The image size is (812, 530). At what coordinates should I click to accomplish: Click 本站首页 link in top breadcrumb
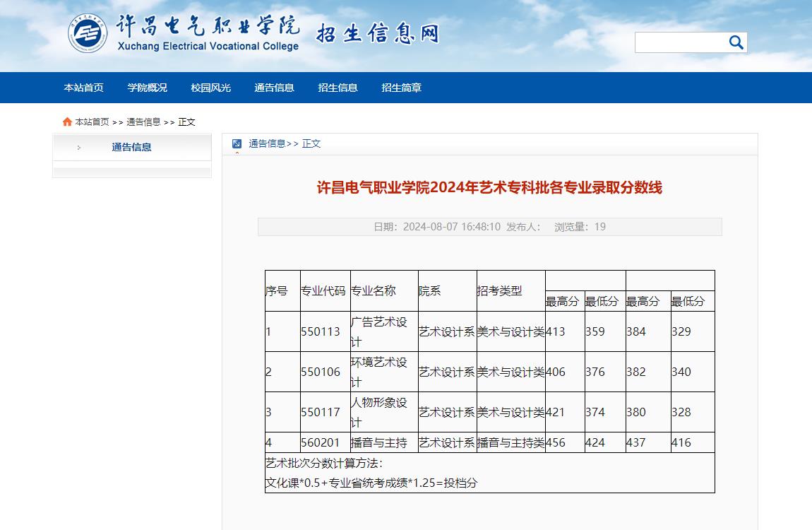coord(92,122)
